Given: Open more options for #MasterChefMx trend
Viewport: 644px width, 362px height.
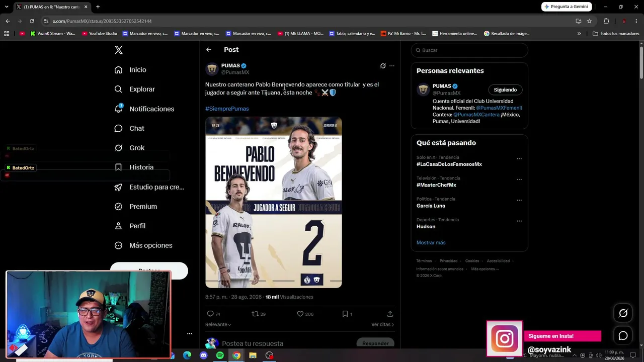Looking at the screenshot, I should click(x=519, y=179).
